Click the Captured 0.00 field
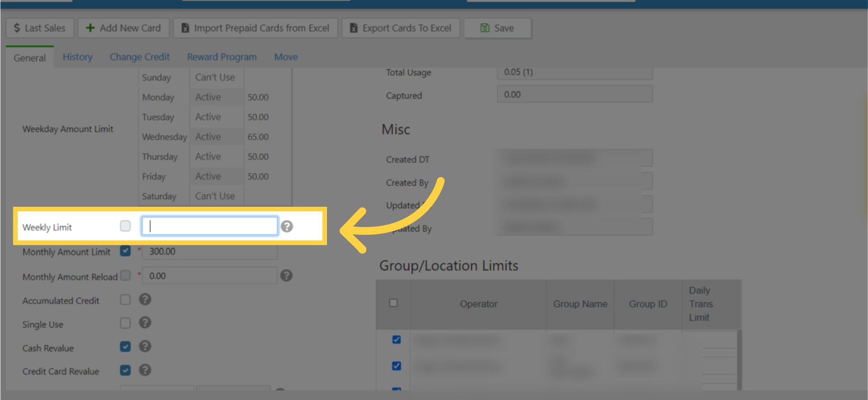 (575, 94)
